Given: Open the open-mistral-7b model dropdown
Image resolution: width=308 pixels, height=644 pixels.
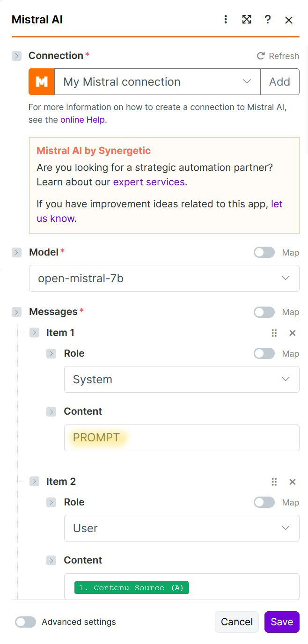Looking at the screenshot, I should [x=164, y=278].
